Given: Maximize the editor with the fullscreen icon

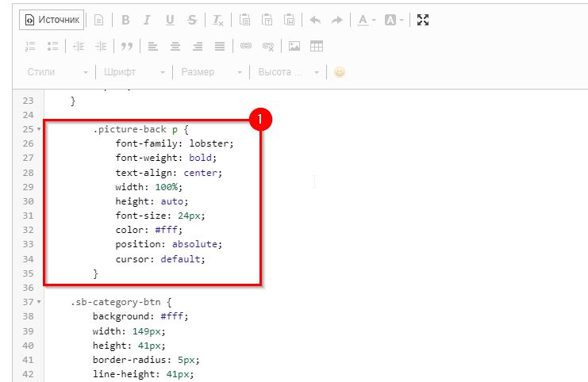Looking at the screenshot, I should coord(423,20).
